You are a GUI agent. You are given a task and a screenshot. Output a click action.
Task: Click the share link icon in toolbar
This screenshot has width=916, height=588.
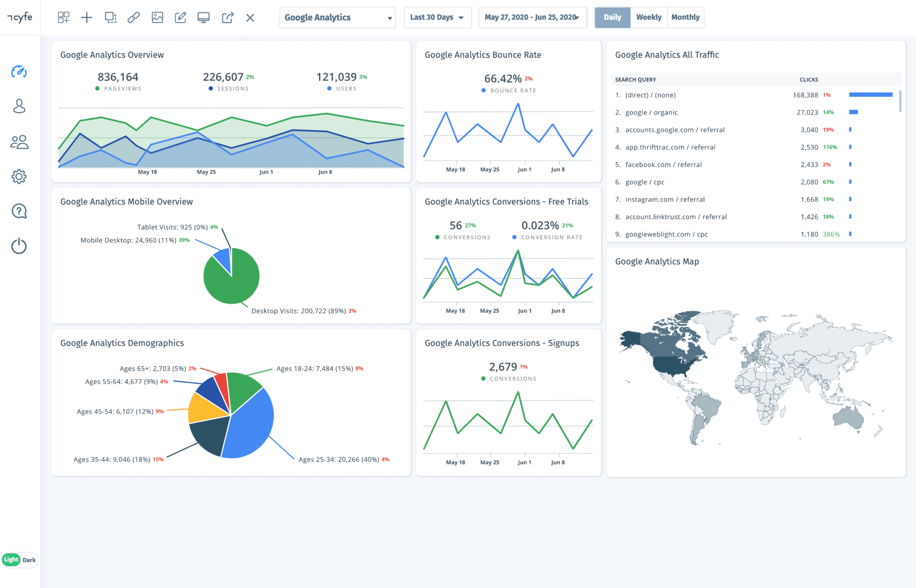click(x=134, y=17)
